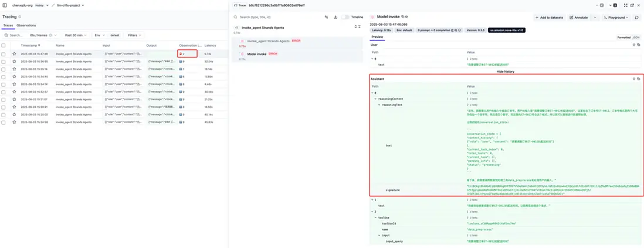The height and width of the screenshot is (248, 644).
Task: Click the traces Search input field
Action: pyautogui.click(x=16, y=35)
